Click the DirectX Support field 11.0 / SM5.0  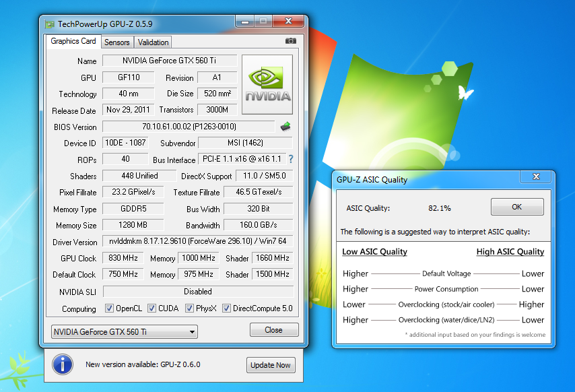click(264, 176)
